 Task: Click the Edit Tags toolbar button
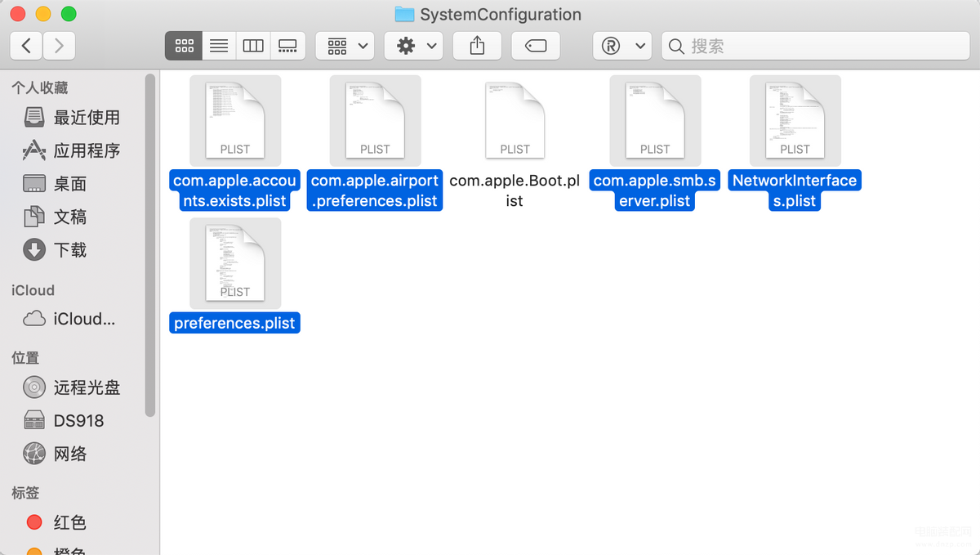pos(536,46)
